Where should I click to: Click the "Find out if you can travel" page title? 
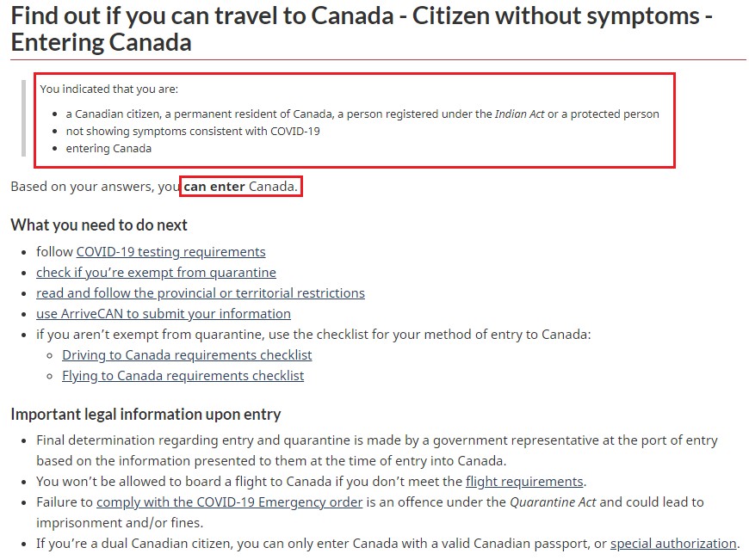point(362,28)
